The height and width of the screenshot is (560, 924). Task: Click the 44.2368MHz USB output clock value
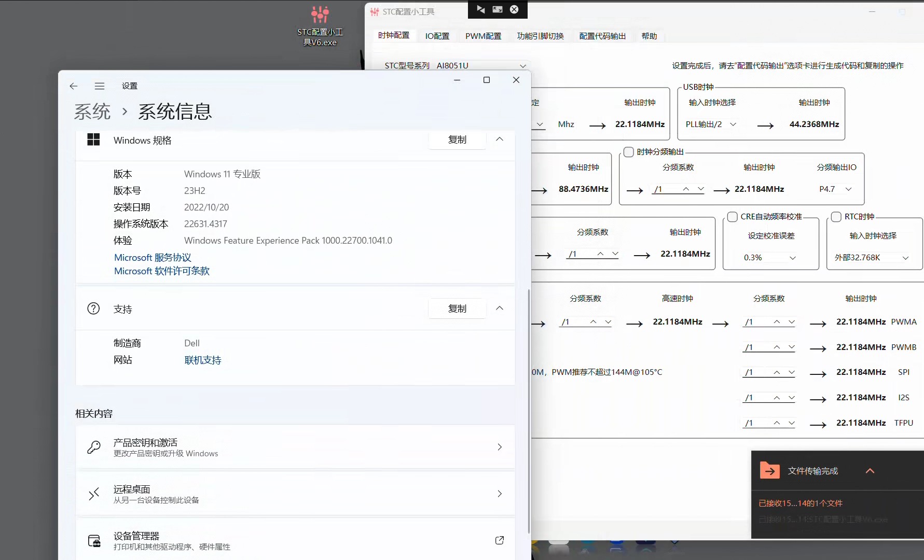coord(814,124)
